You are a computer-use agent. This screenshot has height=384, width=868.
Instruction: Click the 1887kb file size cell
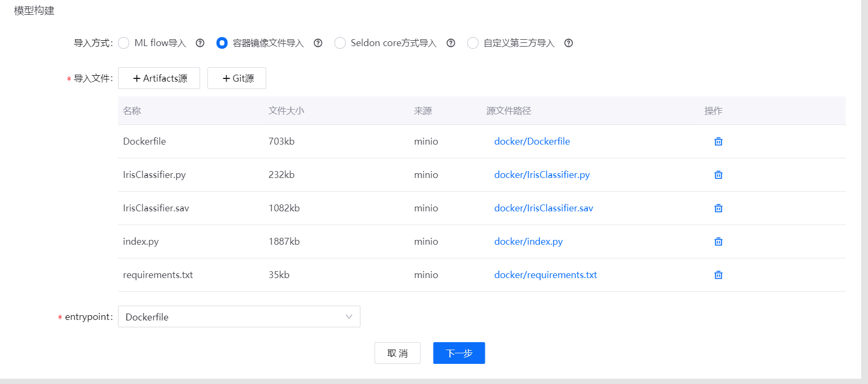tap(284, 242)
